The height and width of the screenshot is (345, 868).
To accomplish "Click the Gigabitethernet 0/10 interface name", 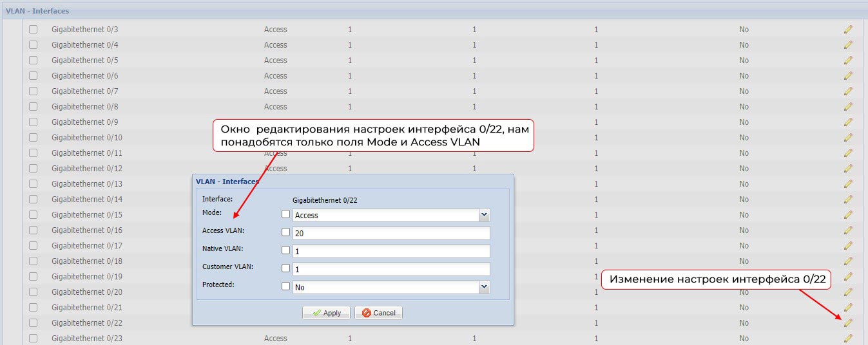I will point(87,138).
